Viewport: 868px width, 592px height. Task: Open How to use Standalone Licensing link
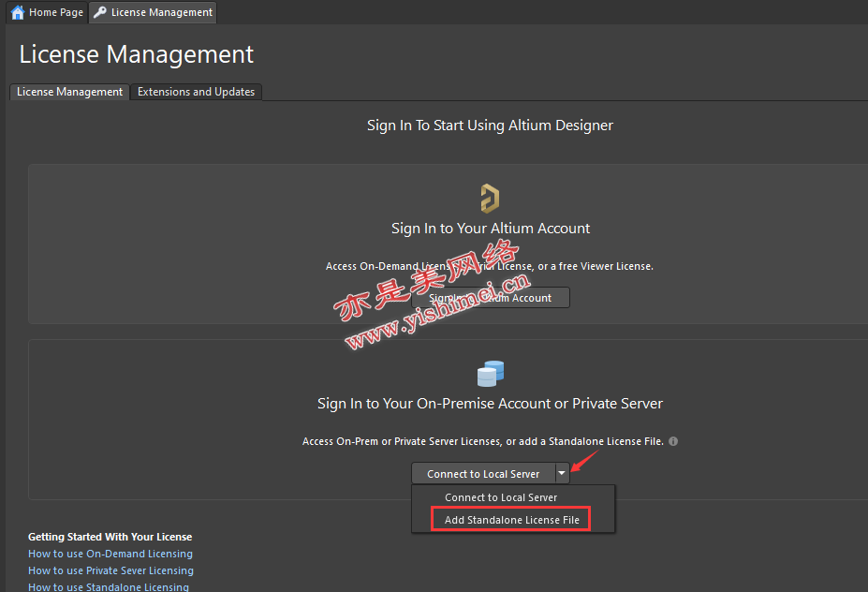point(109,586)
